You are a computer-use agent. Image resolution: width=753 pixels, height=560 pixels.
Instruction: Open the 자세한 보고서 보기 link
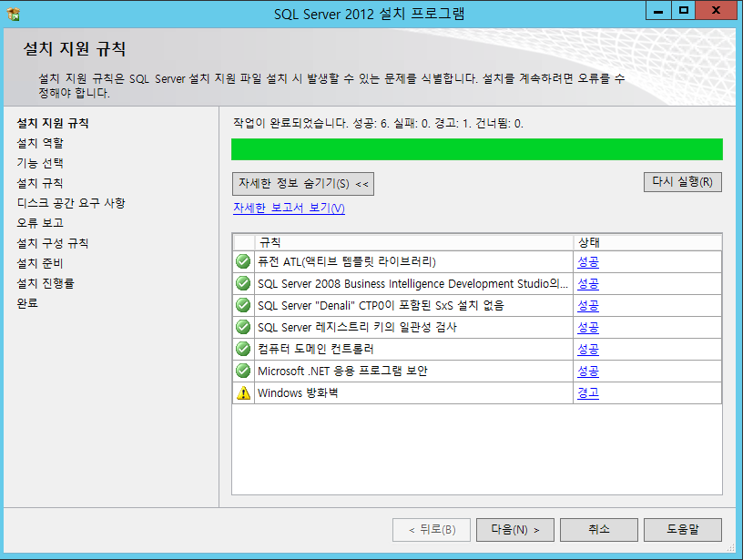tap(289, 209)
